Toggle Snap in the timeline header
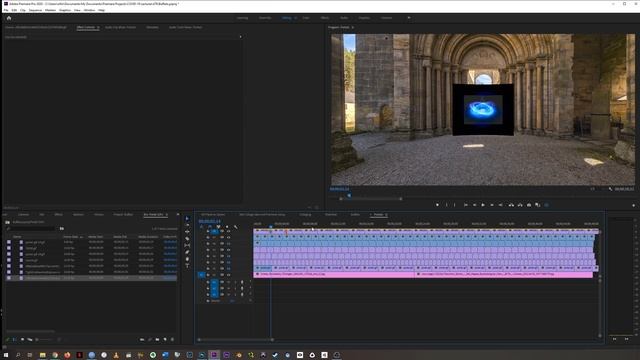 tap(210, 227)
